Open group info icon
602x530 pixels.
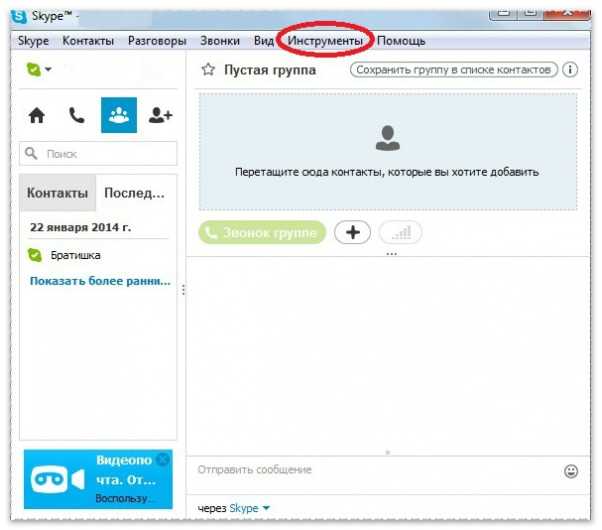click(570, 70)
